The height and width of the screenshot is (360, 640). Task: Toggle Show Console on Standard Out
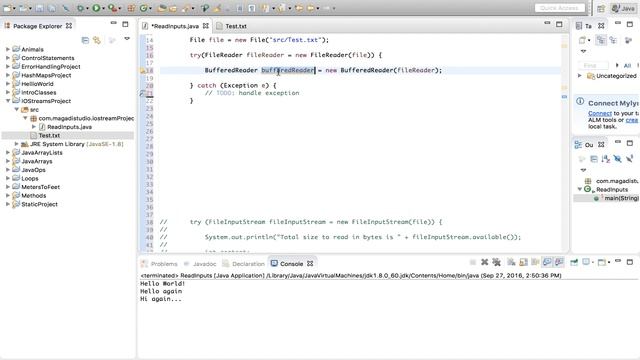click(x=547, y=262)
